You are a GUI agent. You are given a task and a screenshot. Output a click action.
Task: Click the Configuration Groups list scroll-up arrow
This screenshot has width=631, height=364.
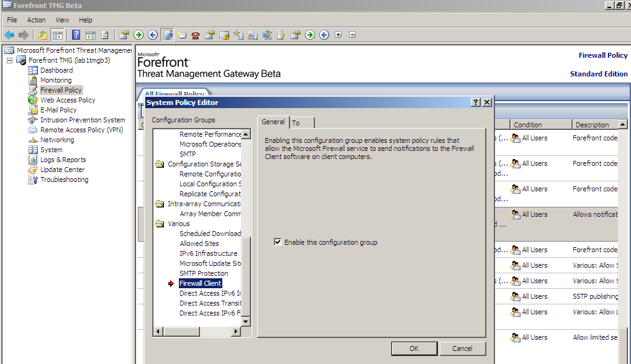(x=246, y=134)
